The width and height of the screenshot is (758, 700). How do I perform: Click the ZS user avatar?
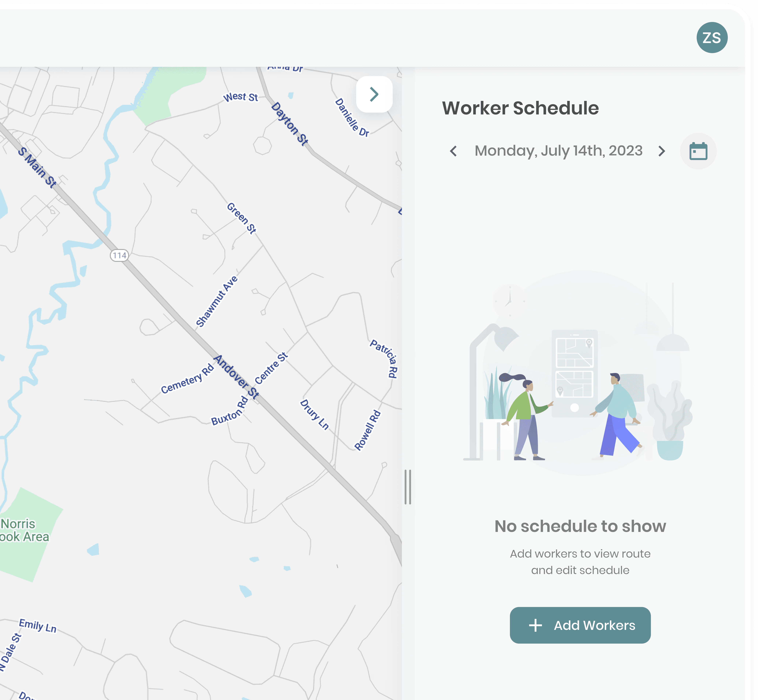click(x=711, y=38)
